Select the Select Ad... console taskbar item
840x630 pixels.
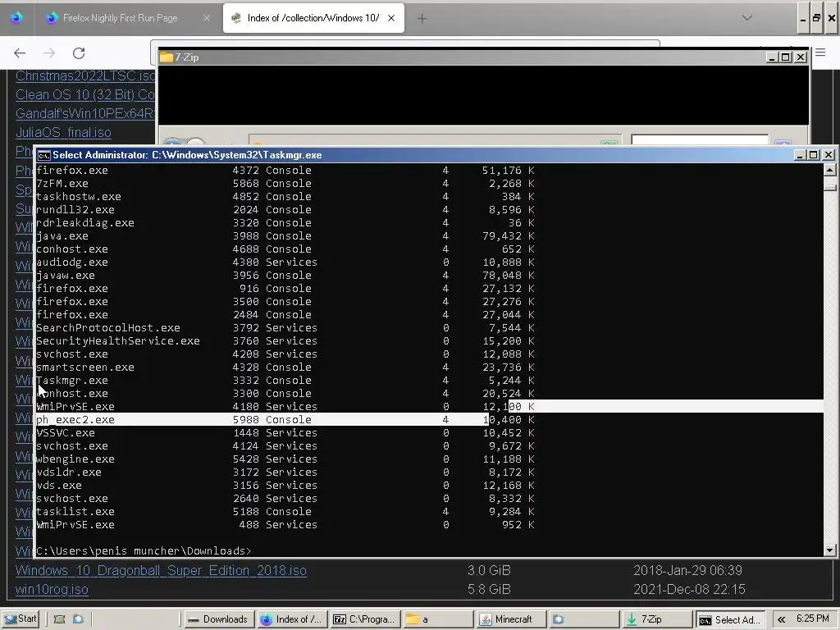click(x=729, y=619)
